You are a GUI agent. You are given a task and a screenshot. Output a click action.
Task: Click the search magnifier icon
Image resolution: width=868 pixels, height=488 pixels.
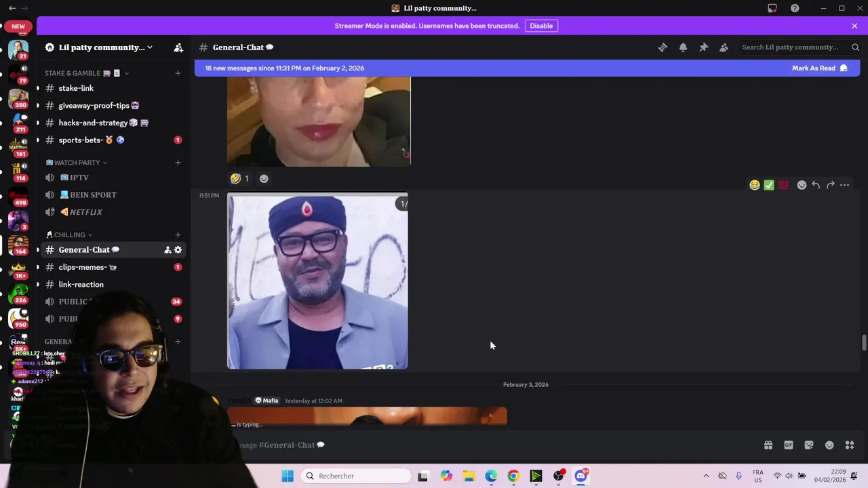[x=855, y=47]
